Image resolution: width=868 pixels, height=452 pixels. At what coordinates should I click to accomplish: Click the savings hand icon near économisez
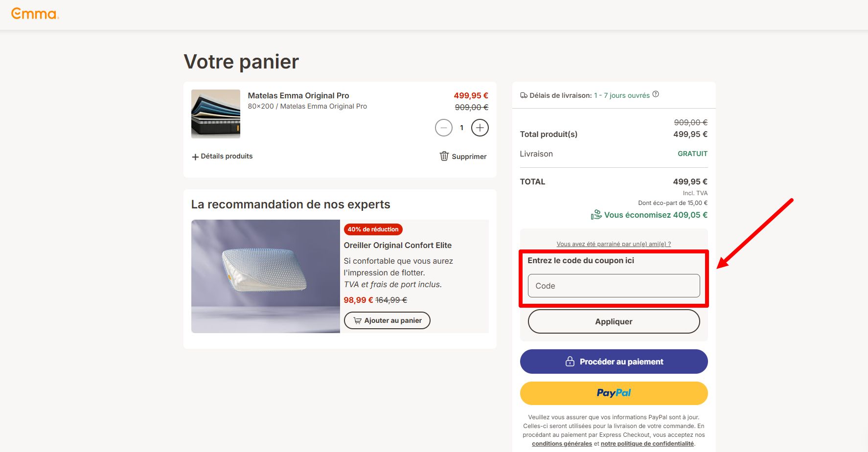click(x=596, y=215)
